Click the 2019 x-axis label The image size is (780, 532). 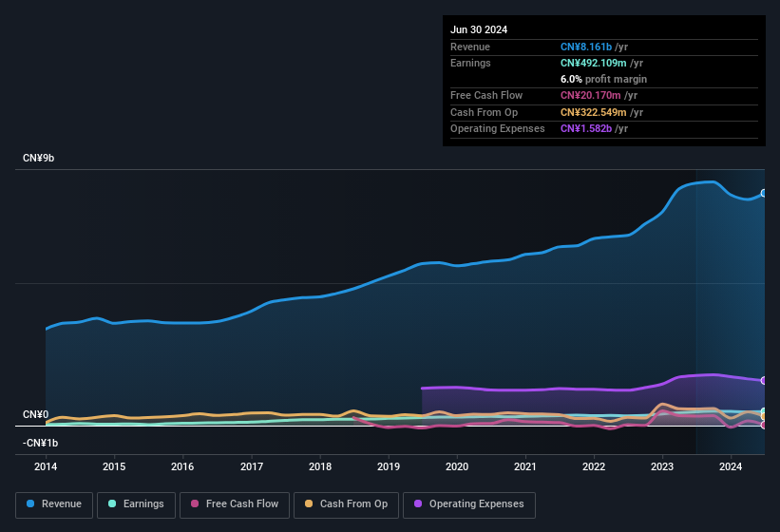(x=389, y=466)
